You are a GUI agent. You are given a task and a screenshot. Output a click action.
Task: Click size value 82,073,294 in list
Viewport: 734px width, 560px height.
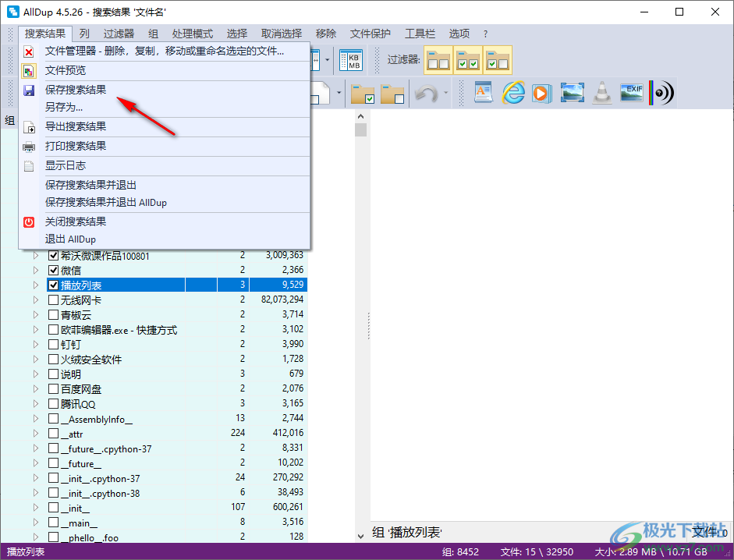(x=282, y=299)
